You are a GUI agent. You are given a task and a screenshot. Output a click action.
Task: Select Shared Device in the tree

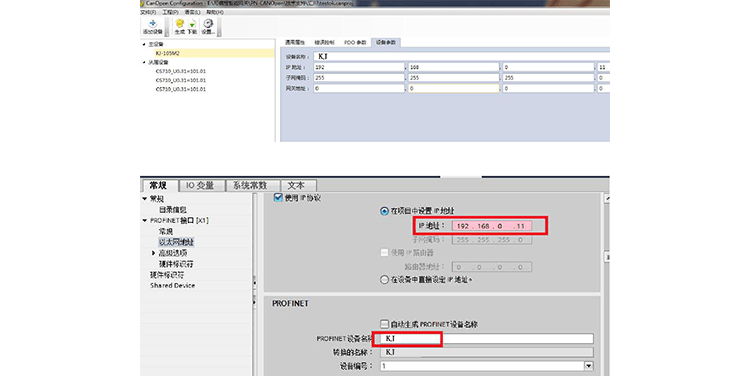coord(173,286)
